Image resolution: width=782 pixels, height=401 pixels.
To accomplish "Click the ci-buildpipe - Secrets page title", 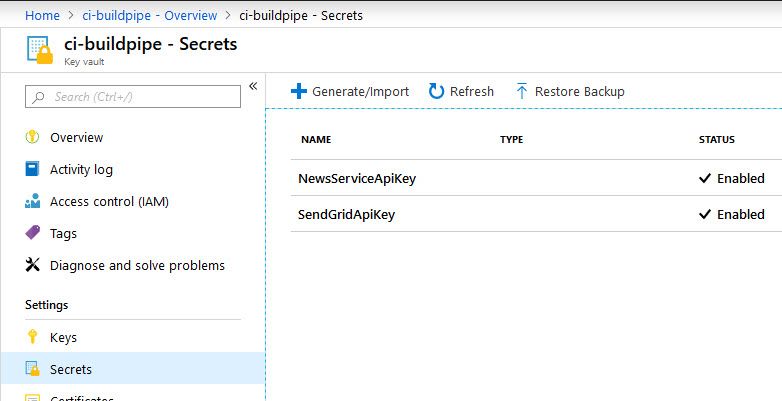I will tap(151, 44).
